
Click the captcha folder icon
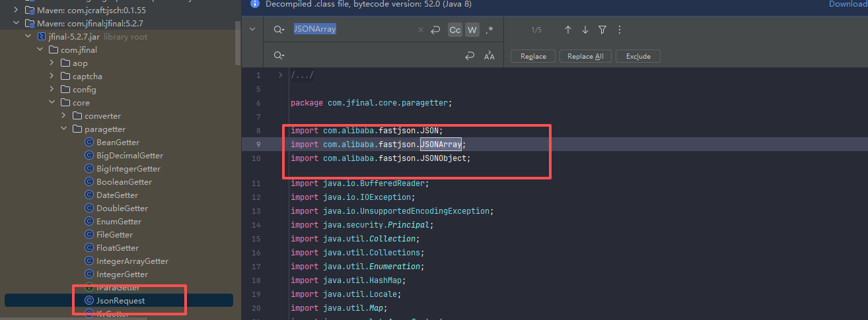65,76
